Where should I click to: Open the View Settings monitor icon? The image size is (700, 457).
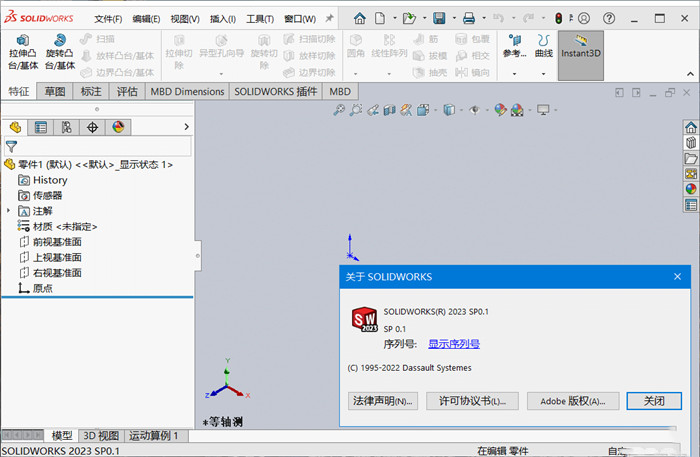543,110
